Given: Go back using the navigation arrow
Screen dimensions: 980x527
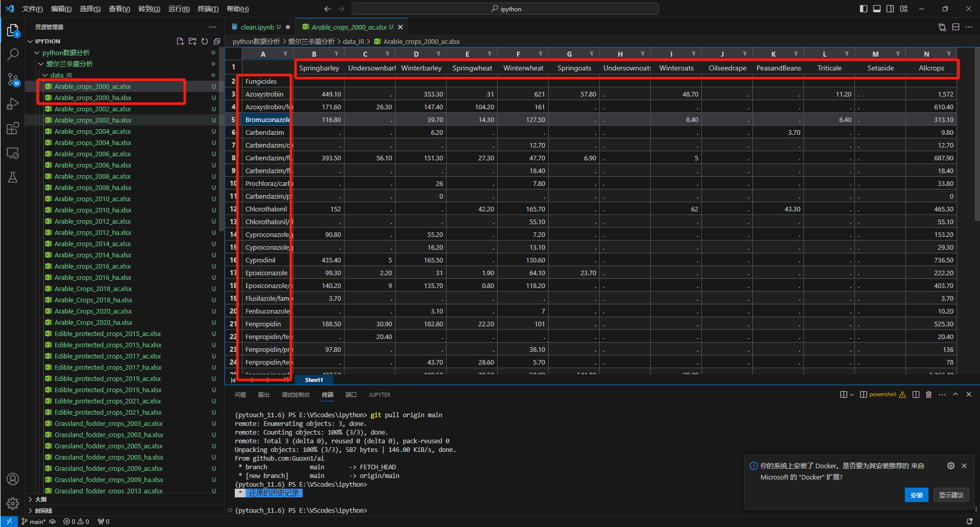Looking at the screenshot, I should 328,9.
